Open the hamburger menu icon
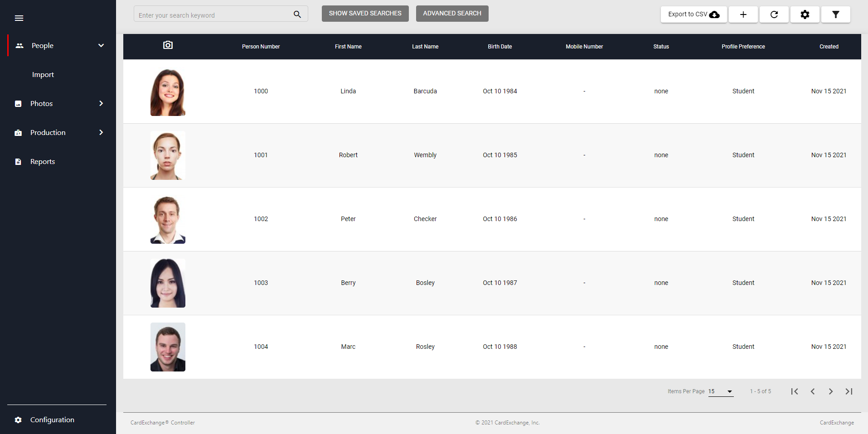The image size is (868, 434). (x=19, y=18)
